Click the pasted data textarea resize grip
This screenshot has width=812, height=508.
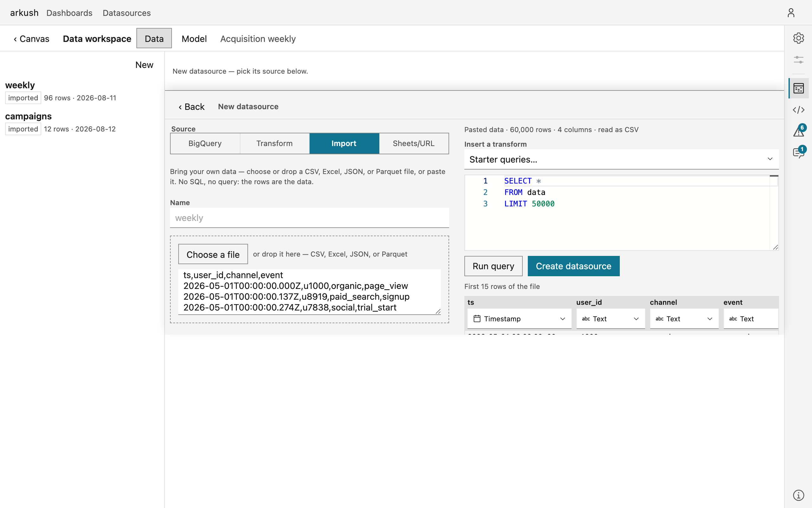click(x=438, y=311)
